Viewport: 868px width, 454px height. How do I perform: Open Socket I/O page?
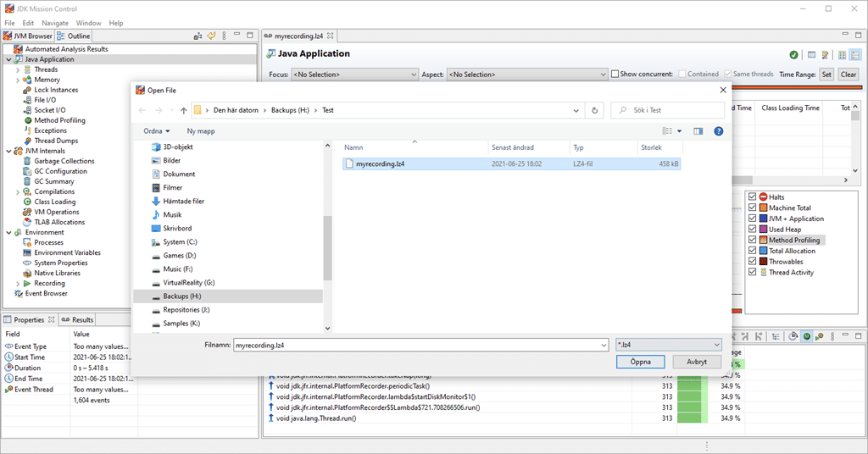pos(50,110)
